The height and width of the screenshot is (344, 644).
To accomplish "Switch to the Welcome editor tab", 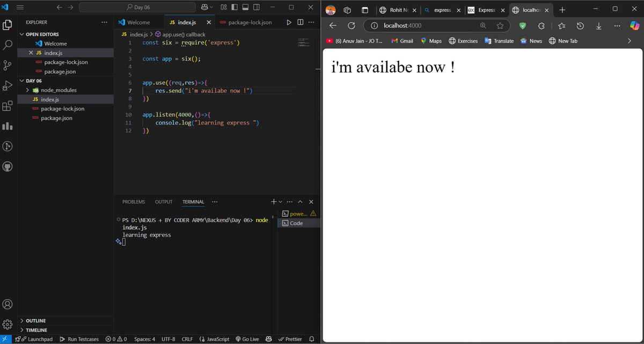I will 138,23.
